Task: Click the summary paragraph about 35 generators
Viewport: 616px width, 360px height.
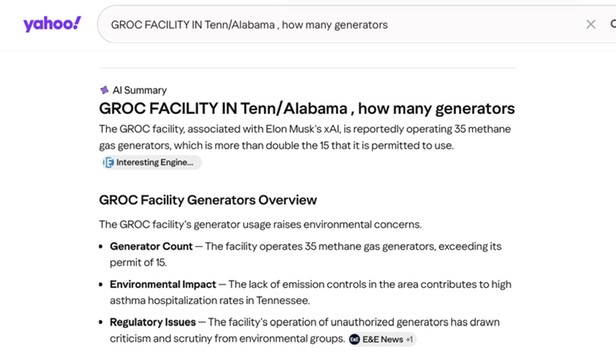Action: pos(305,137)
